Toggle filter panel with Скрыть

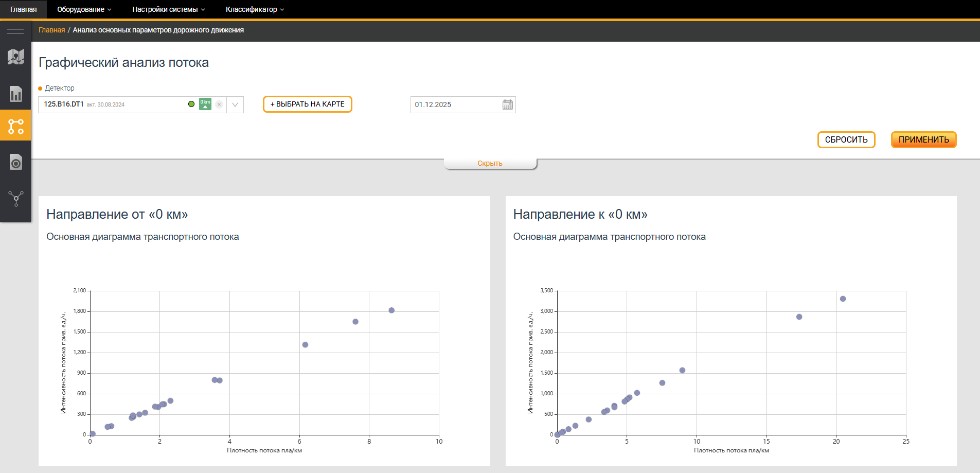(490, 163)
